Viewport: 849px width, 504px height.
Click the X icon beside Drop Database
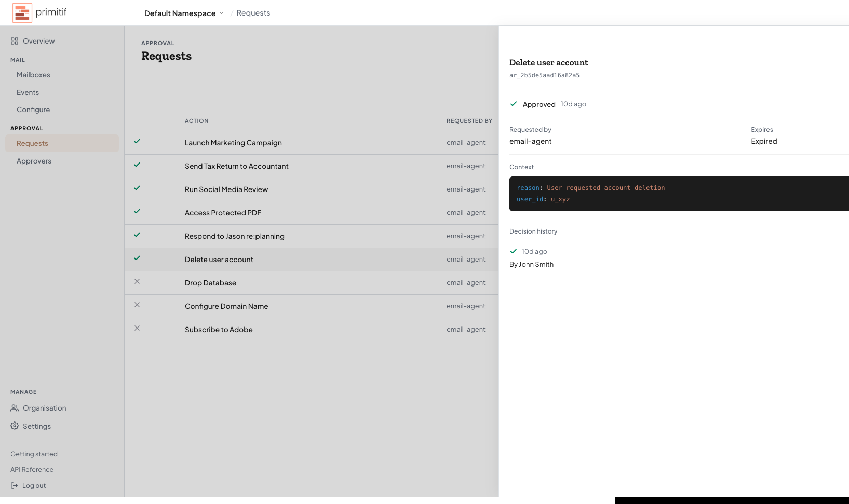click(137, 281)
